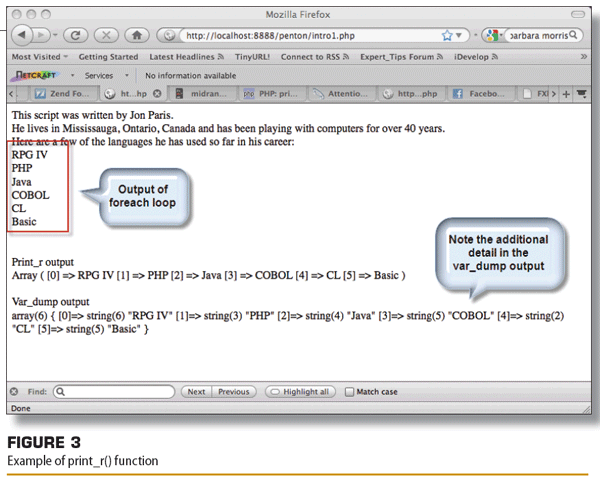Switch to the Facebo... tab

479,94
